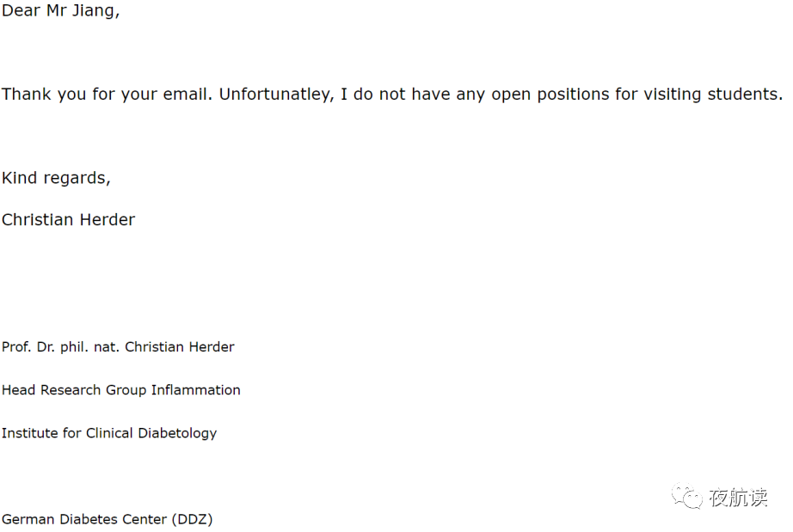Click "Christian Herder" in the signature block

coord(180,347)
